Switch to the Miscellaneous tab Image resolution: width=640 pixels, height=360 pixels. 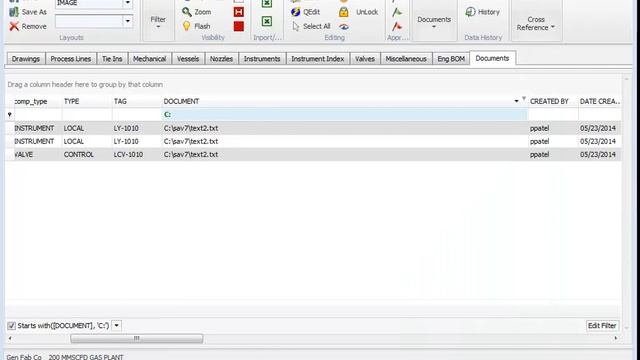[x=406, y=59]
